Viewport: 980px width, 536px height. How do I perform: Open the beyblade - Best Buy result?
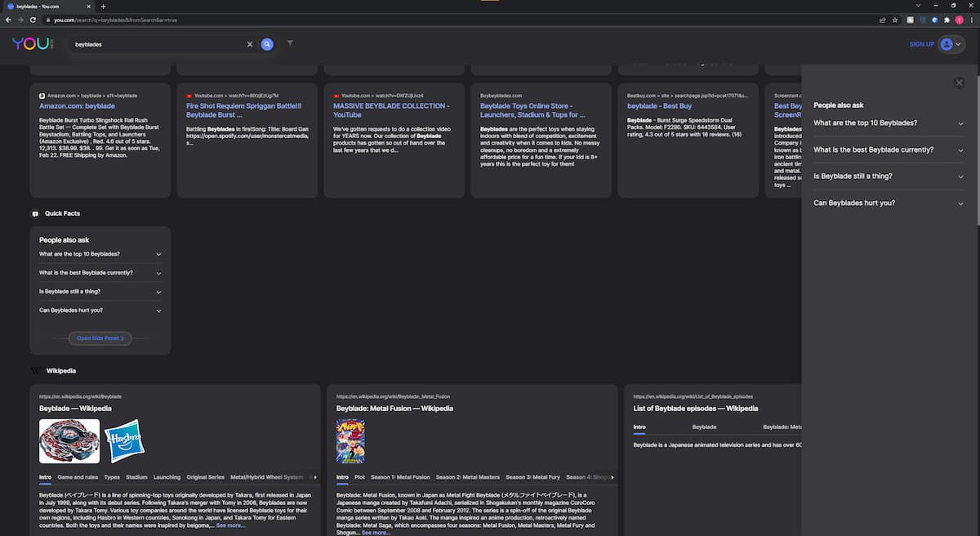coord(659,106)
